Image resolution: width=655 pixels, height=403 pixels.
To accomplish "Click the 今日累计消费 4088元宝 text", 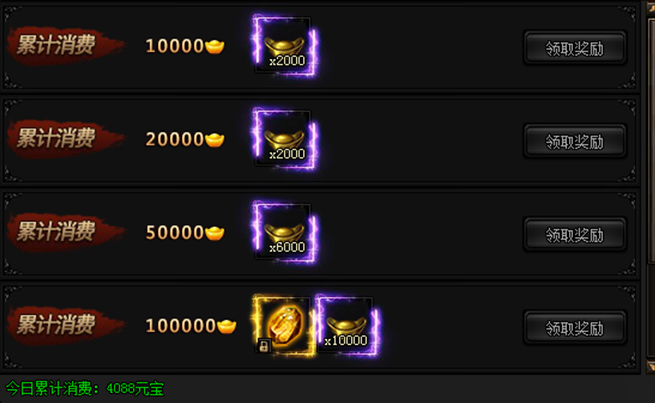I will pyautogui.click(x=84, y=389).
